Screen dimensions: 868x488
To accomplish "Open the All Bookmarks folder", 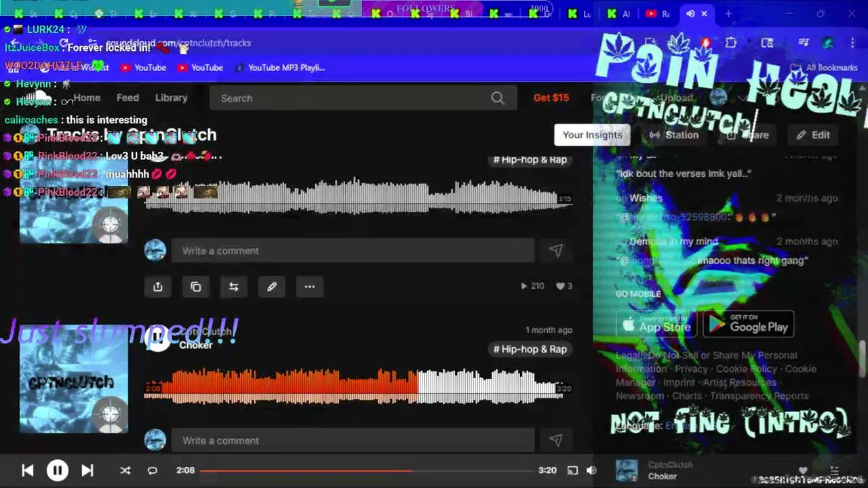I will pyautogui.click(x=825, y=68).
